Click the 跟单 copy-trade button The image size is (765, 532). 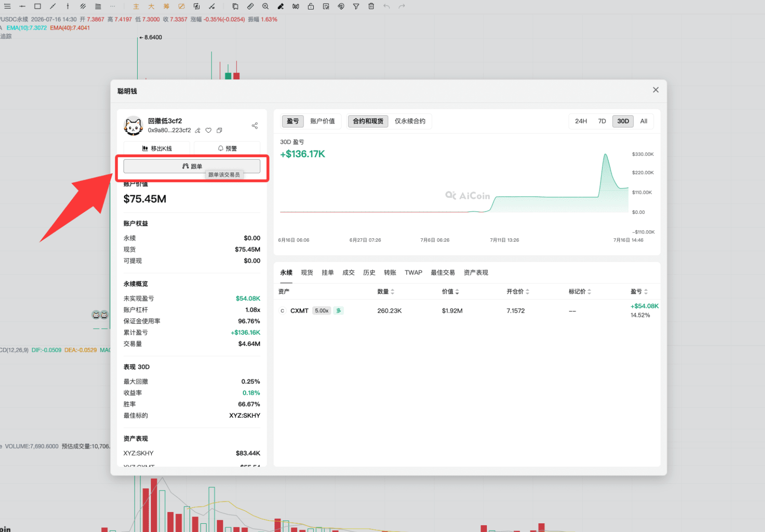point(192,166)
